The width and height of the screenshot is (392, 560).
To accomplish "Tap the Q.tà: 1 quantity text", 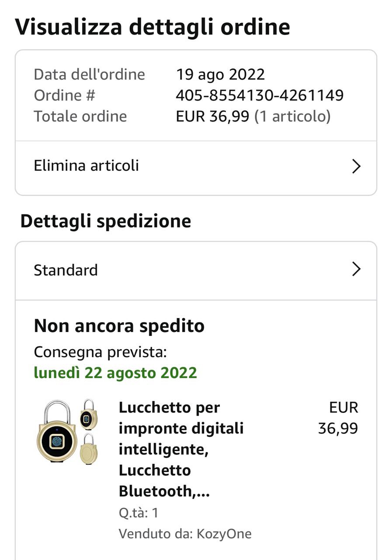I will click(139, 513).
